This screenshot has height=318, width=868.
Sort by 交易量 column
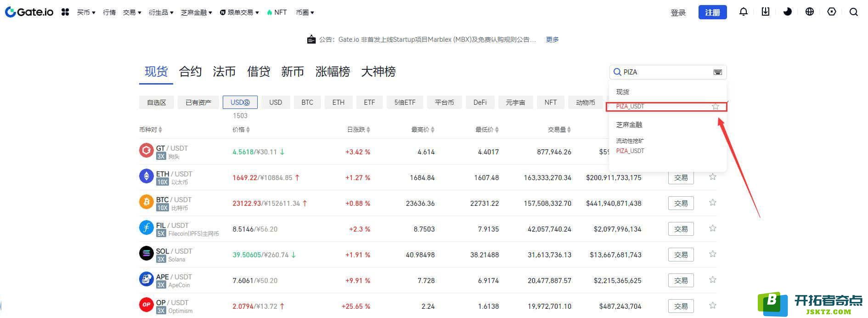click(x=560, y=130)
